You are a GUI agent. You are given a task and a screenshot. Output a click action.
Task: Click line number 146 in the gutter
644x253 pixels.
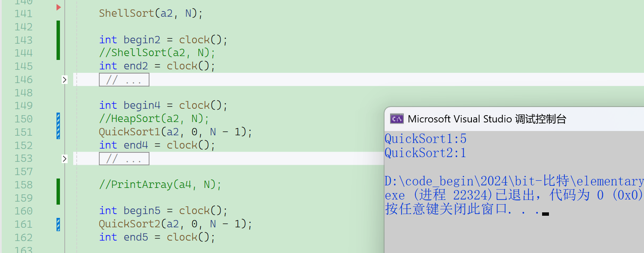pyautogui.click(x=24, y=80)
